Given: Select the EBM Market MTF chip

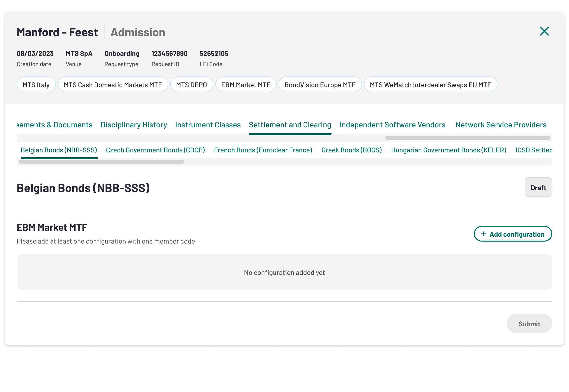Looking at the screenshot, I should coord(246,85).
